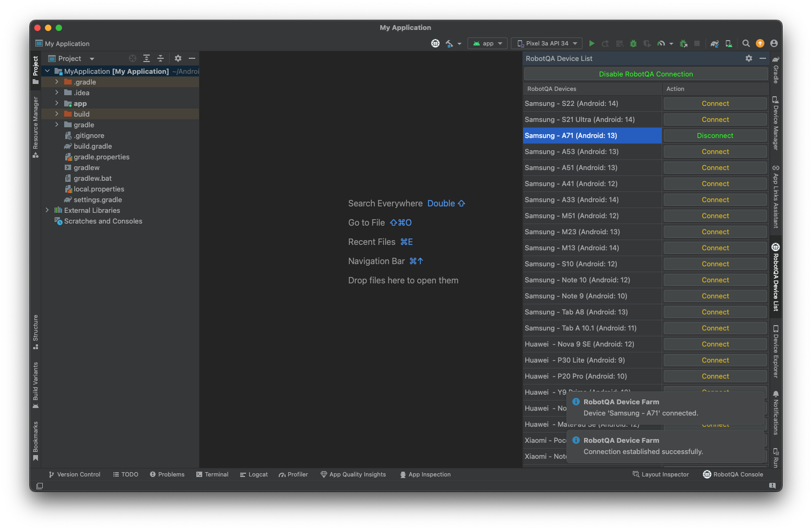Open the Profile app speedometer icon
Image resolution: width=812 pixels, height=531 pixels.
click(x=662, y=43)
